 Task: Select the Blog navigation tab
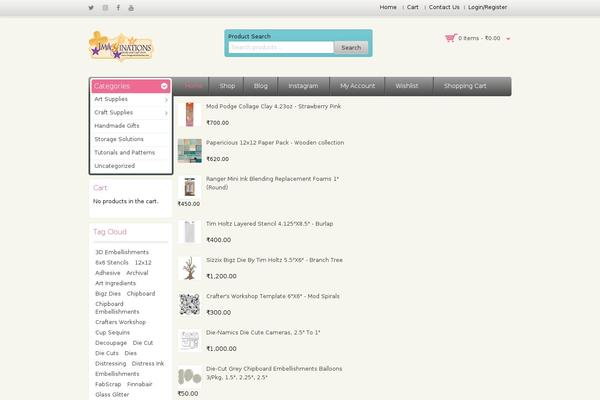(x=261, y=86)
